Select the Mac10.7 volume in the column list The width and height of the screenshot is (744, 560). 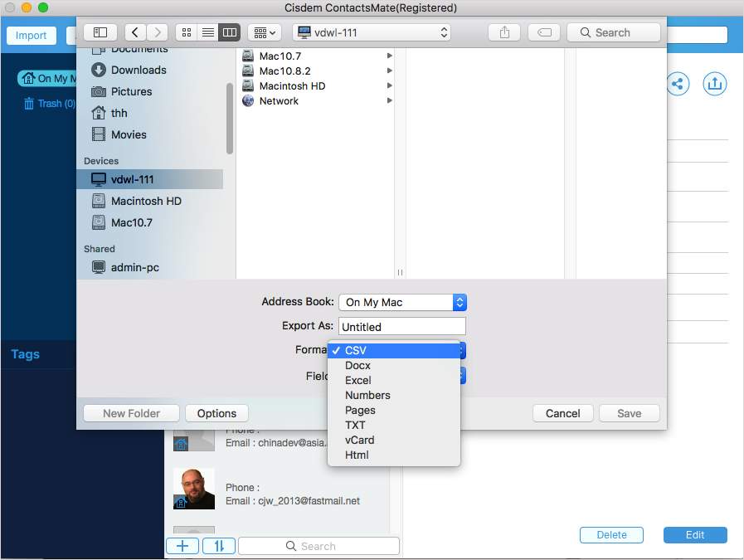pyautogui.click(x=317, y=56)
